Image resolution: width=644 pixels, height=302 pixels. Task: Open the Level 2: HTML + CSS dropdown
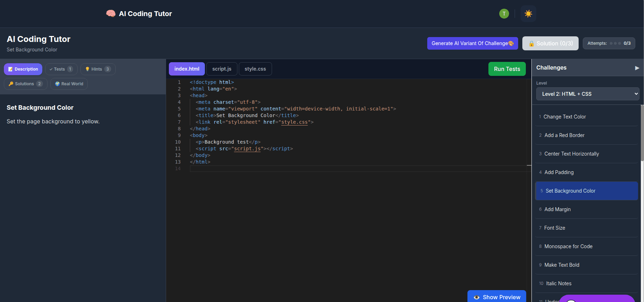click(588, 94)
